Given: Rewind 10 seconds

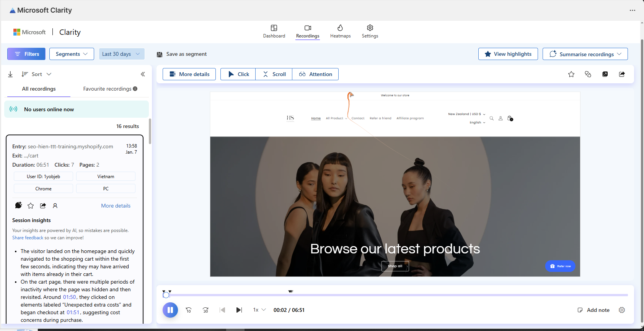Looking at the screenshot, I should pyautogui.click(x=189, y=310).
